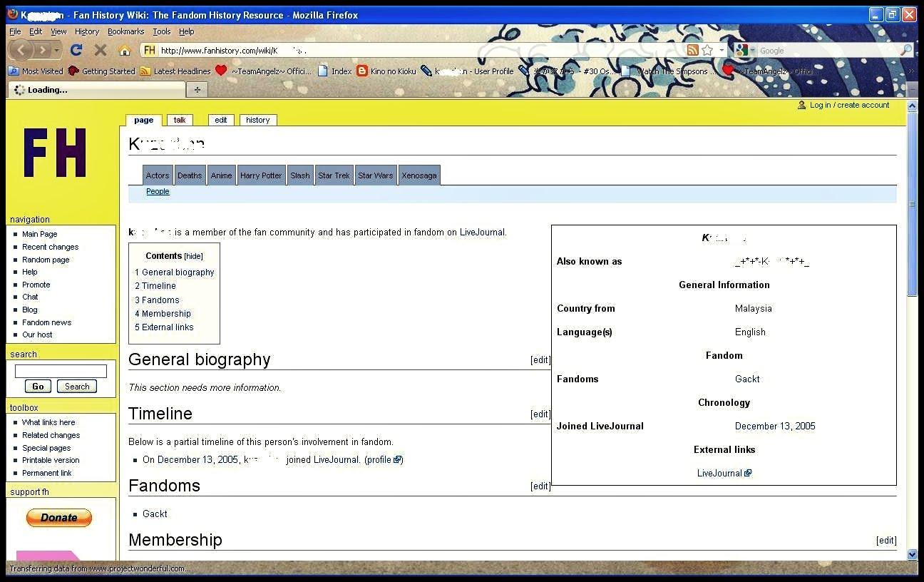The width and height of the screenshot is (924, 582).
Task: Open the View menu
Action: pos(58,31)
